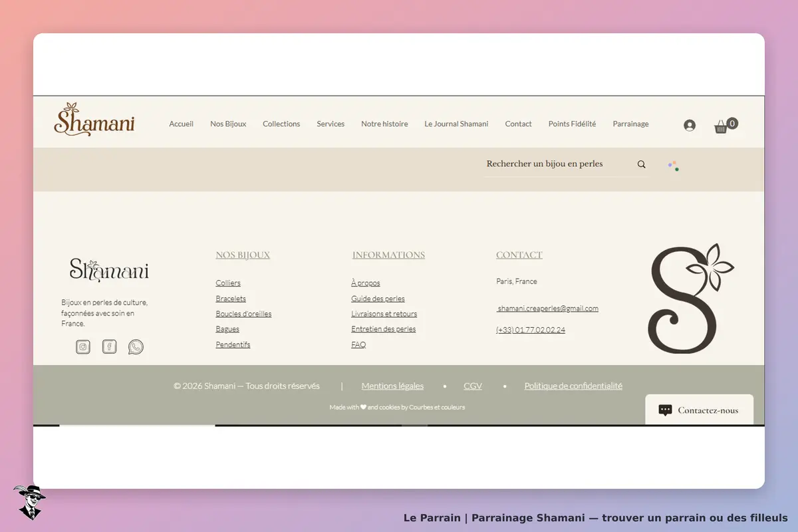The height and width of the screenshot is (532, 798).
Task: Open Shamani's Facebook page
Action: tap(110, 346)
